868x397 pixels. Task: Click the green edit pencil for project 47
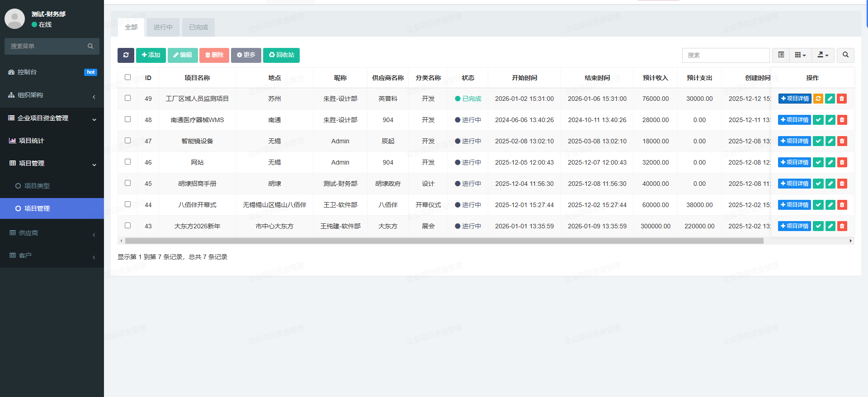(x=830, y=141)
